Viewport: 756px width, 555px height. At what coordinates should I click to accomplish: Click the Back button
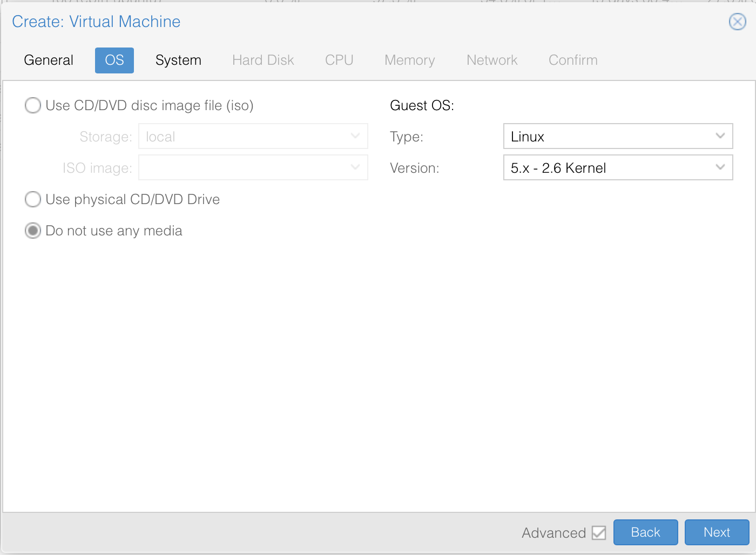click(x=645, y=532)
